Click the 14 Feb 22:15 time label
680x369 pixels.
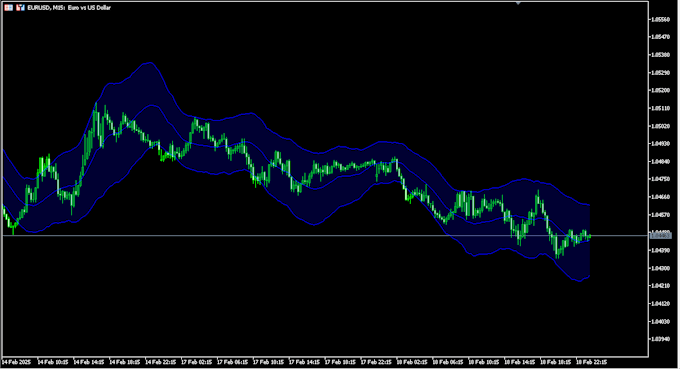pos(160,362)
